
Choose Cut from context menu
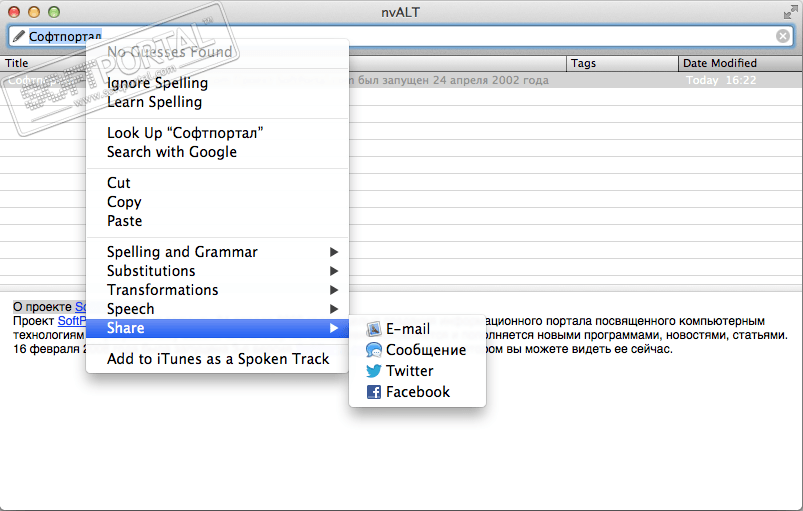[218, 182]
